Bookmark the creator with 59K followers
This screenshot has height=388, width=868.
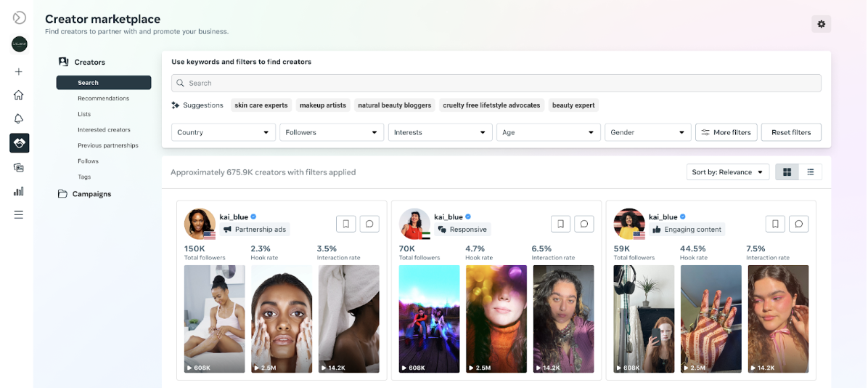coord(775,224)
